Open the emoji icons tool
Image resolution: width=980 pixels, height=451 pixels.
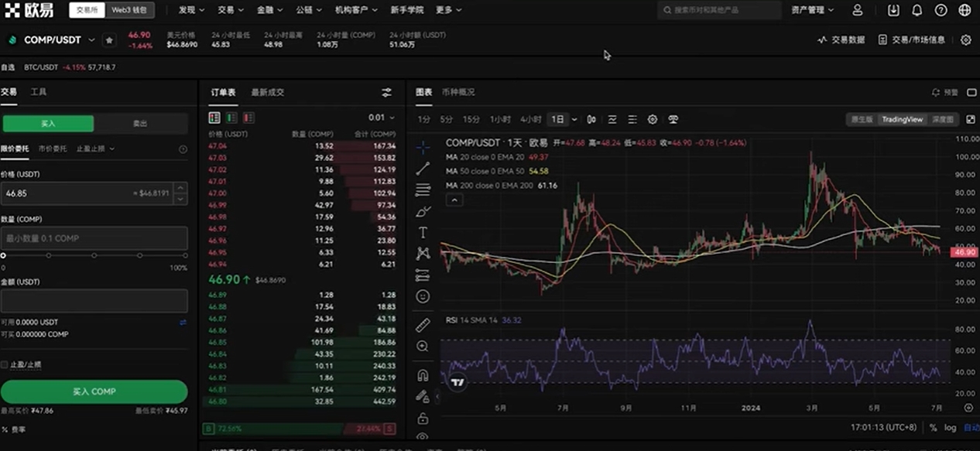pos(423,296)
